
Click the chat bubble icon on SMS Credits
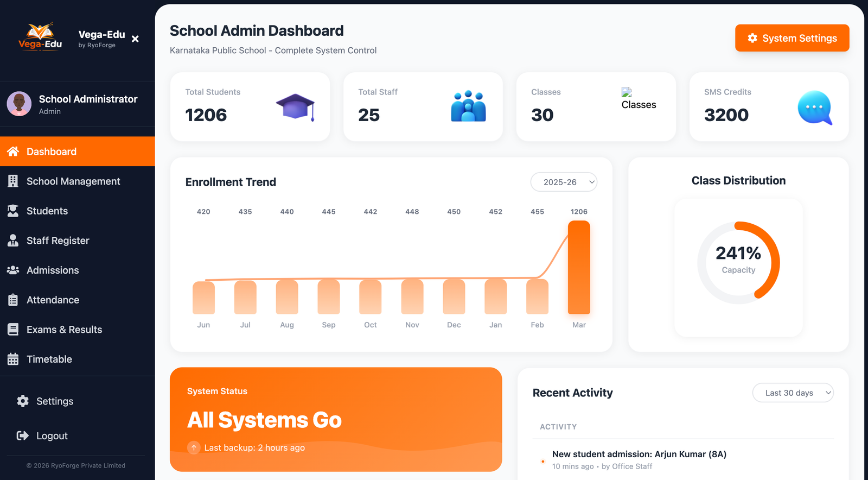[x=815, y=108]
